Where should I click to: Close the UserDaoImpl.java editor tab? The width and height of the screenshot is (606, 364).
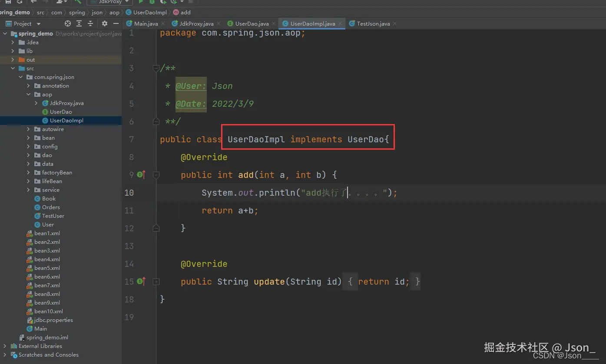pyautogui.click(x=340, y=24)
